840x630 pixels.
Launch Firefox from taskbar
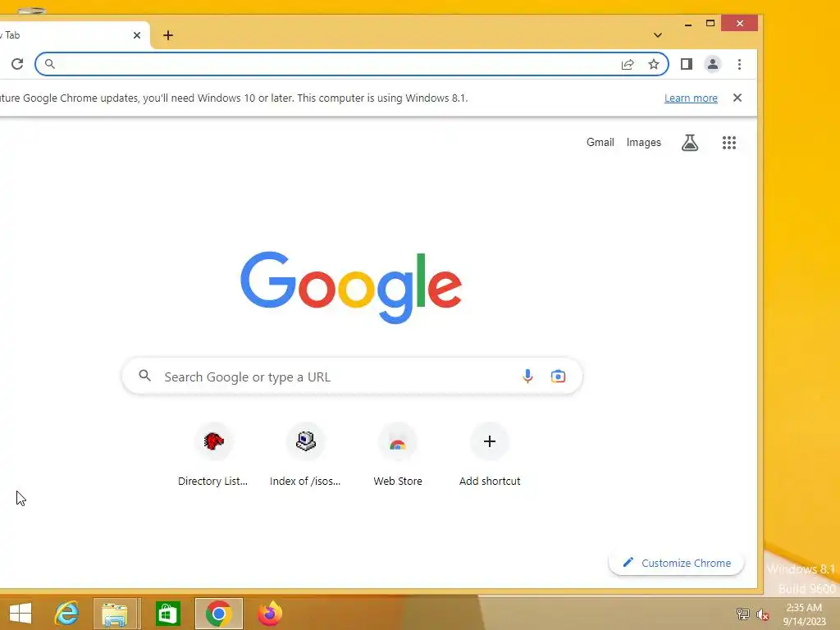[269, 614]
